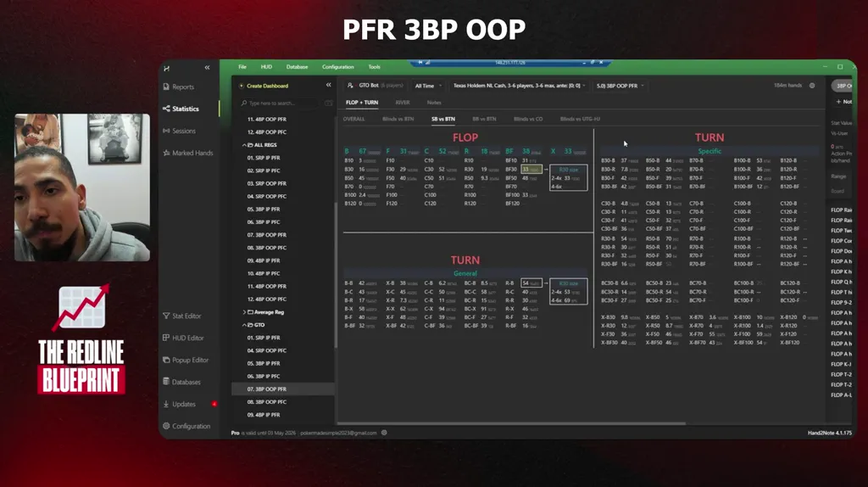Click the Popup Editor sidebar label

coord(190,360)
